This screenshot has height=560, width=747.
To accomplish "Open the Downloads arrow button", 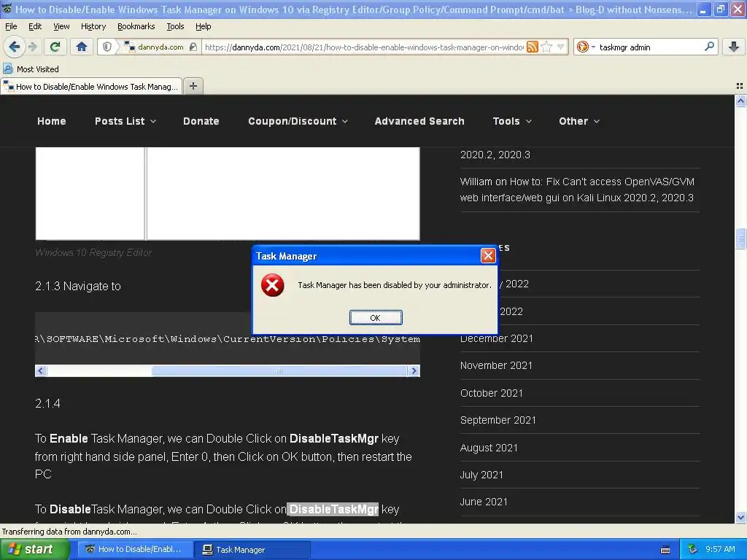I will pos(734,47).
